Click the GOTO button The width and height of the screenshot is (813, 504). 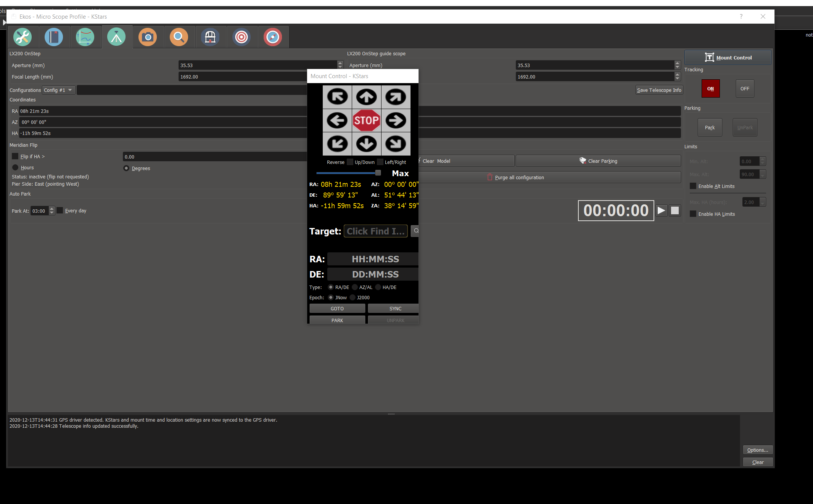pyautogui.click(x=337, y=308)
